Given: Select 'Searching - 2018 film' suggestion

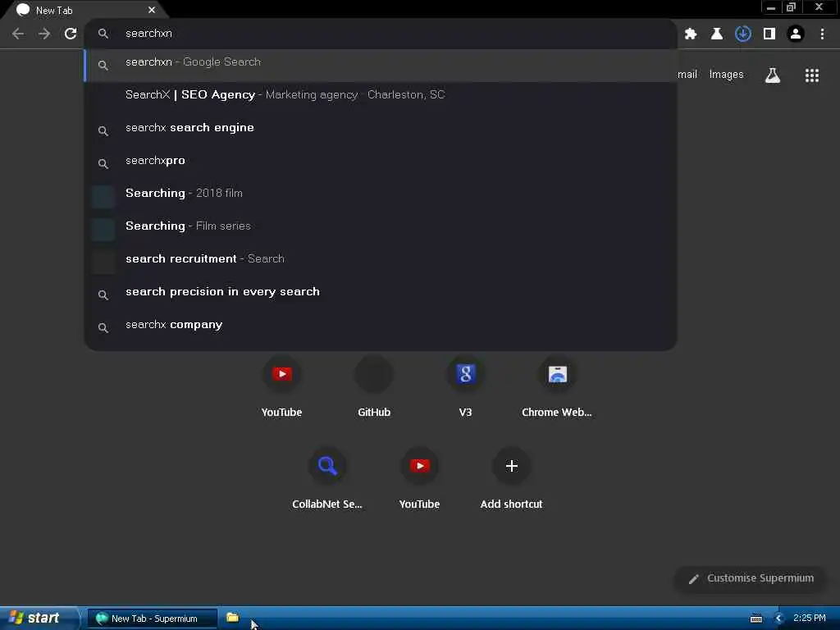Looking at the screenshot, I should click(381, 194).
